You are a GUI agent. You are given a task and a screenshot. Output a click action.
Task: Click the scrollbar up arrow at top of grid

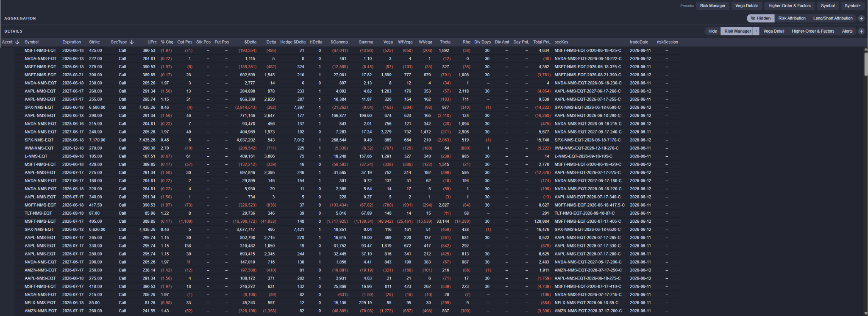click(865, 50)
